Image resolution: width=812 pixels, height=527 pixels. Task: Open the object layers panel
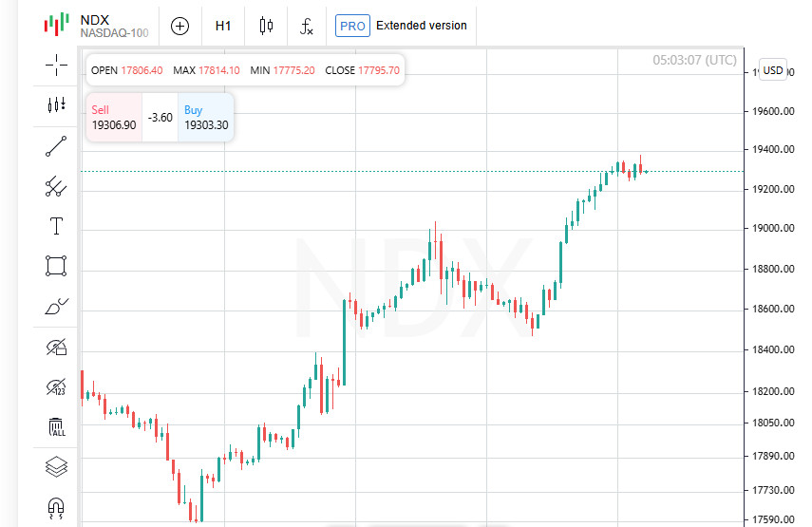coord(56,467)
